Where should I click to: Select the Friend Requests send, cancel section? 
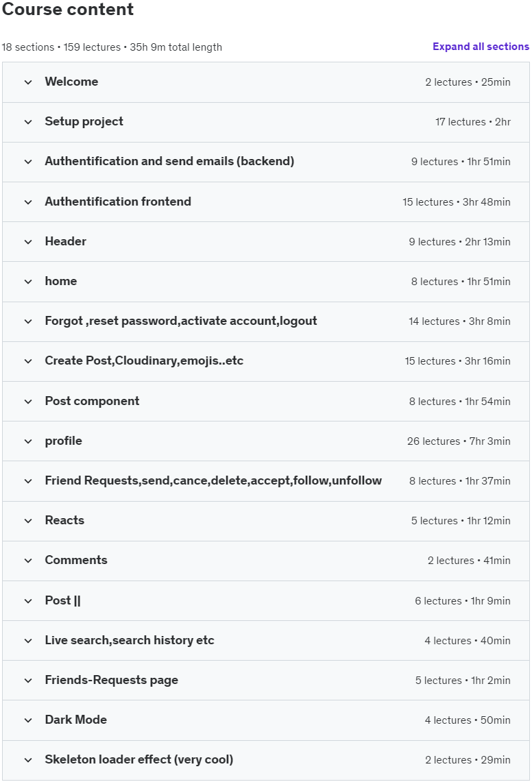coord(213,480)
